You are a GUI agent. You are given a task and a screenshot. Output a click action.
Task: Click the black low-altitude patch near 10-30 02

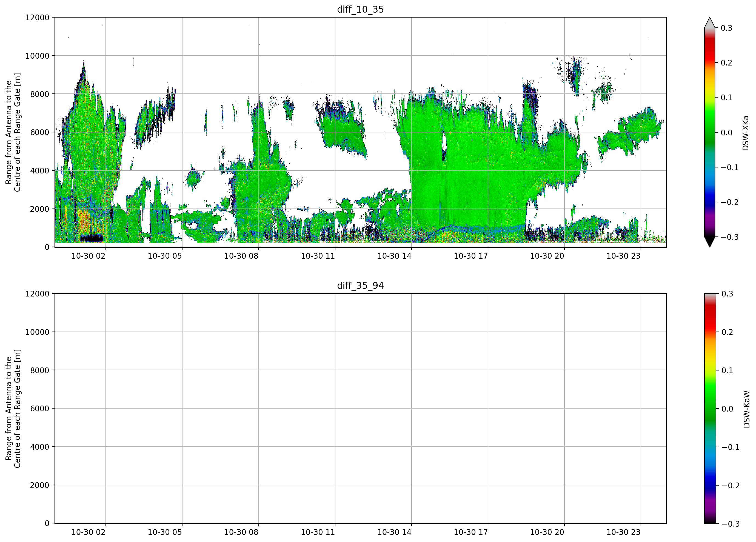pos(91,238)
